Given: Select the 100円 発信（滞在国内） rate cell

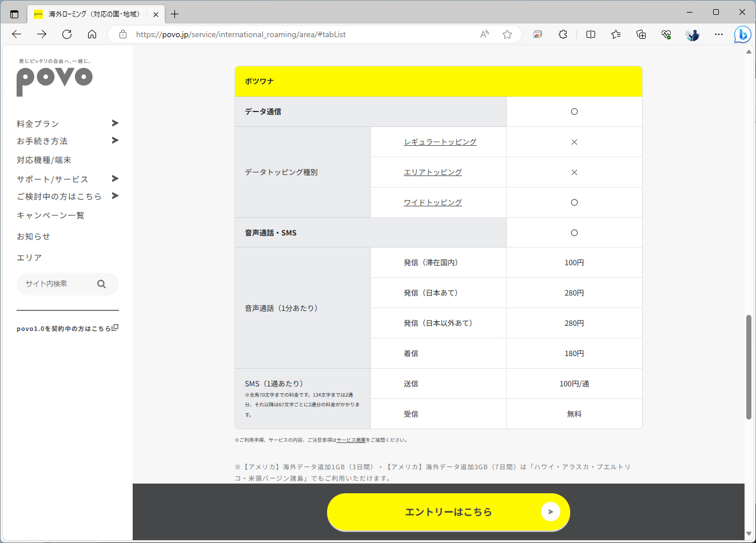Looking at the screenshot, I should [x=574, y=262].
